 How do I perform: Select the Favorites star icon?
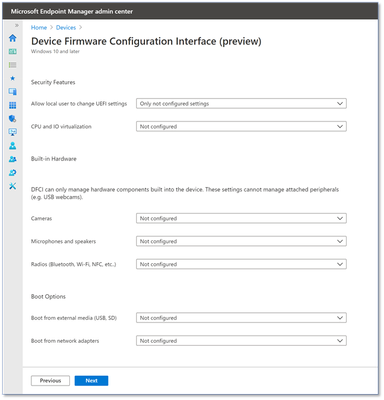point(13,78)
